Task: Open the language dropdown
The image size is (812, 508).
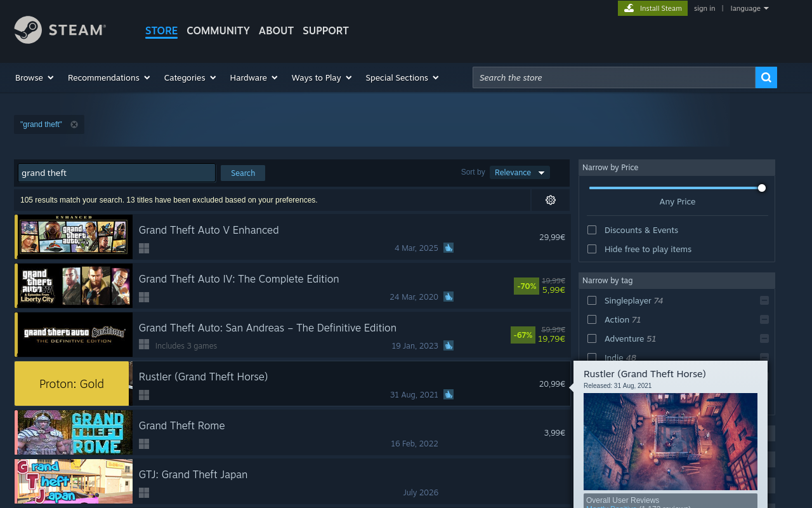Action: [750, 8]
